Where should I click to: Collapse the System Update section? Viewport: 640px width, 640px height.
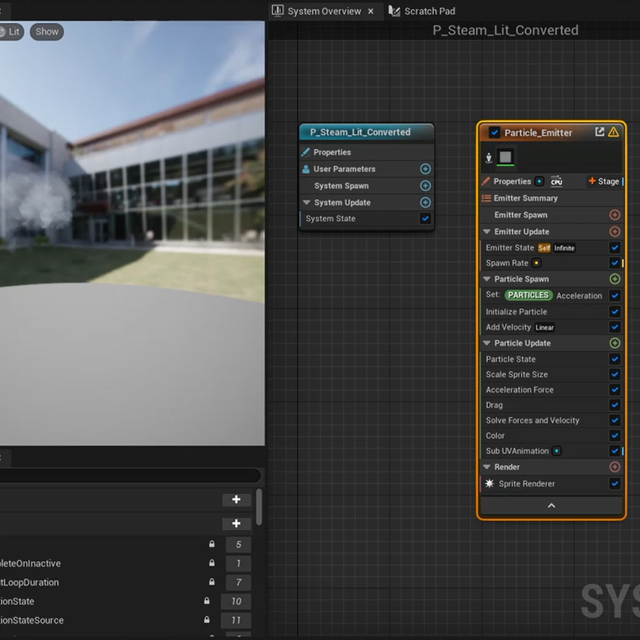(306, 203)
